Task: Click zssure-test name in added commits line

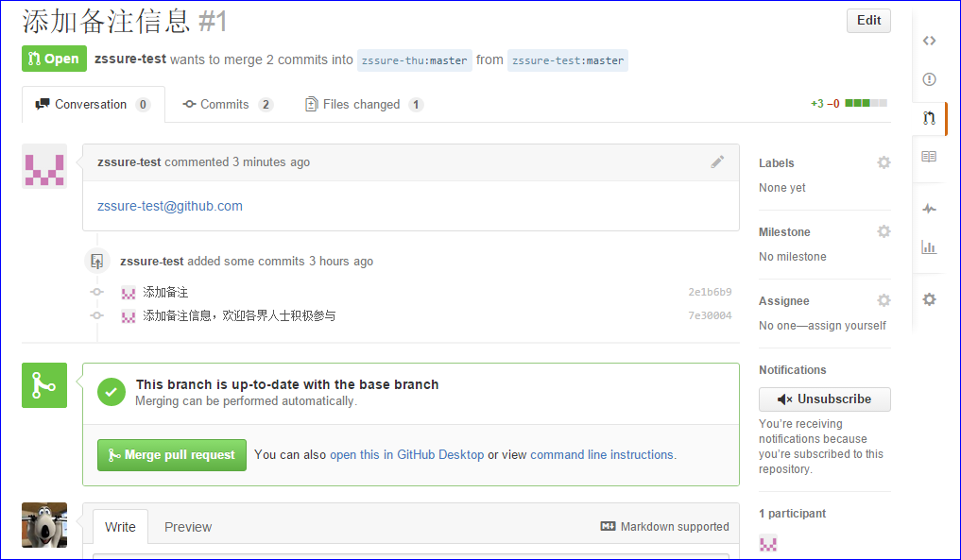Action: coord(152,261)
